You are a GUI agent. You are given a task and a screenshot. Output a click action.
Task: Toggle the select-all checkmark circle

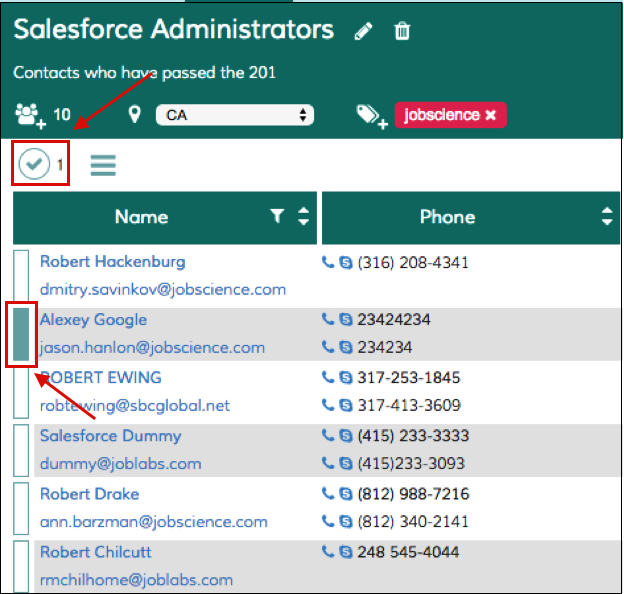(x=34, y=163)
